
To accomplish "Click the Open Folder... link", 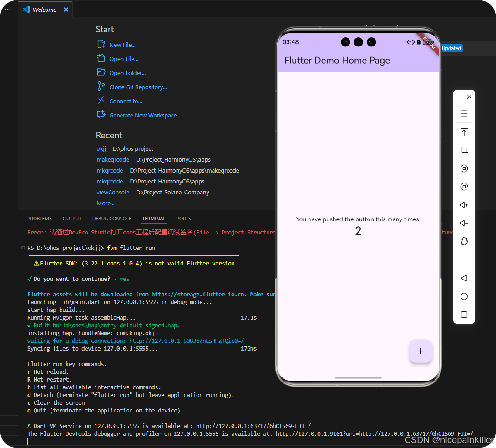I will click(127, 73).
